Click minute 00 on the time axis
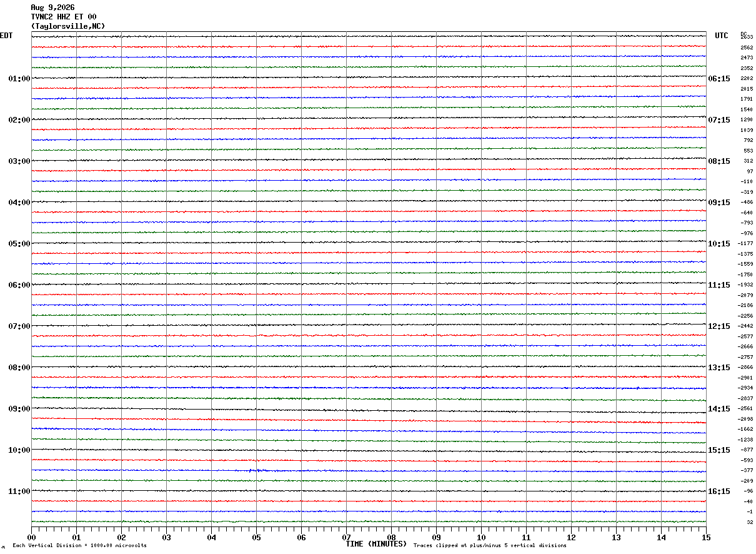 [x=31, y=537]
